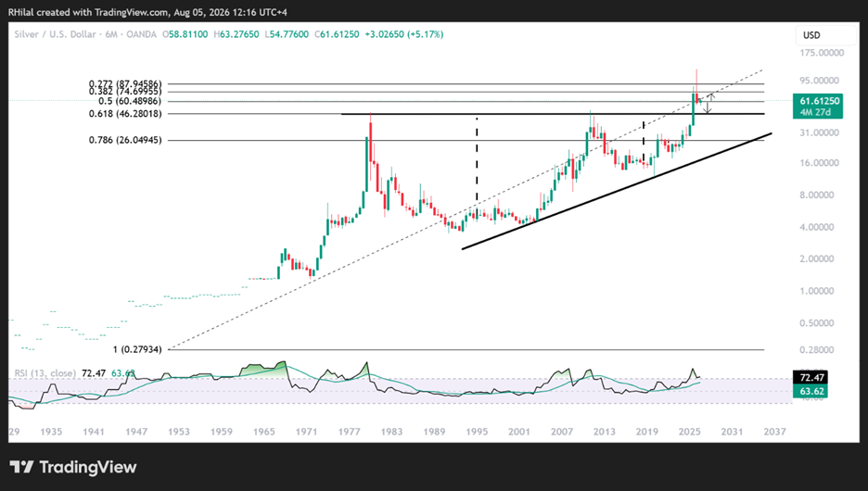Click the 2019 time axis label
This screenshot has height=491, width=868.
point(646,432)
